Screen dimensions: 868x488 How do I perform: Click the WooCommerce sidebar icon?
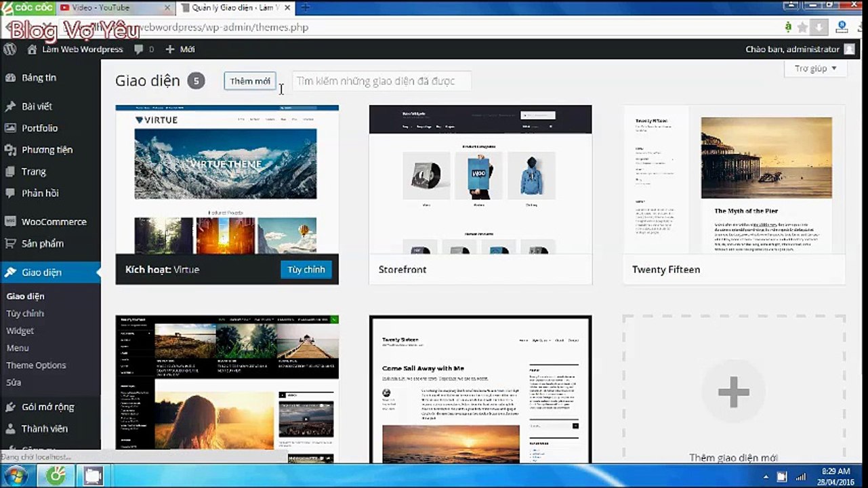(10, 222)
